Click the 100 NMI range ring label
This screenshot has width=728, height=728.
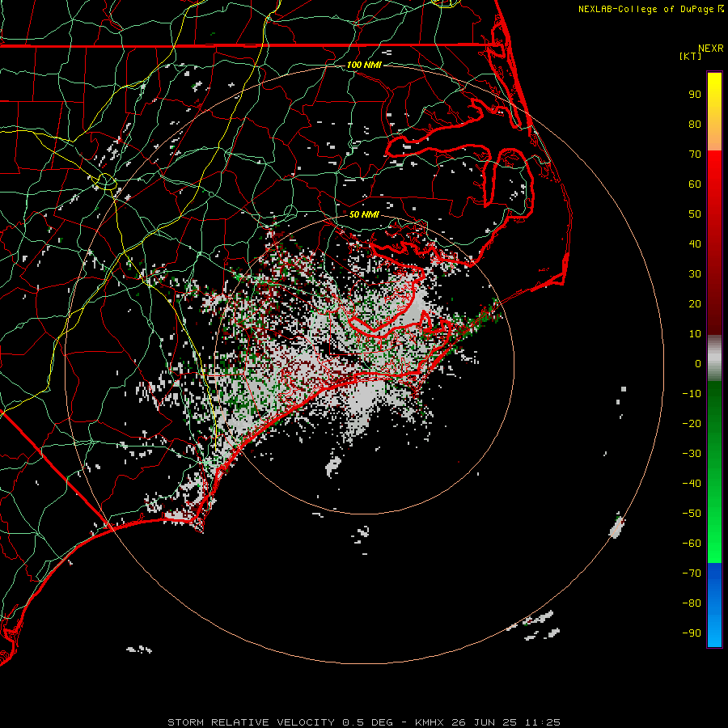pyautogui.click(x=364, y=65)
